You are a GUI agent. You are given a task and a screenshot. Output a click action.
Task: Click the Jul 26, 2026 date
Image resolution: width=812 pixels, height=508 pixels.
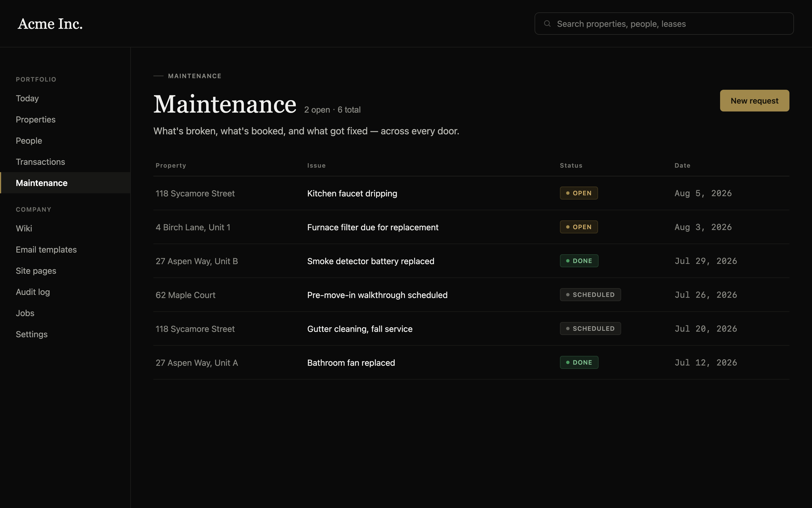point(706,295)
